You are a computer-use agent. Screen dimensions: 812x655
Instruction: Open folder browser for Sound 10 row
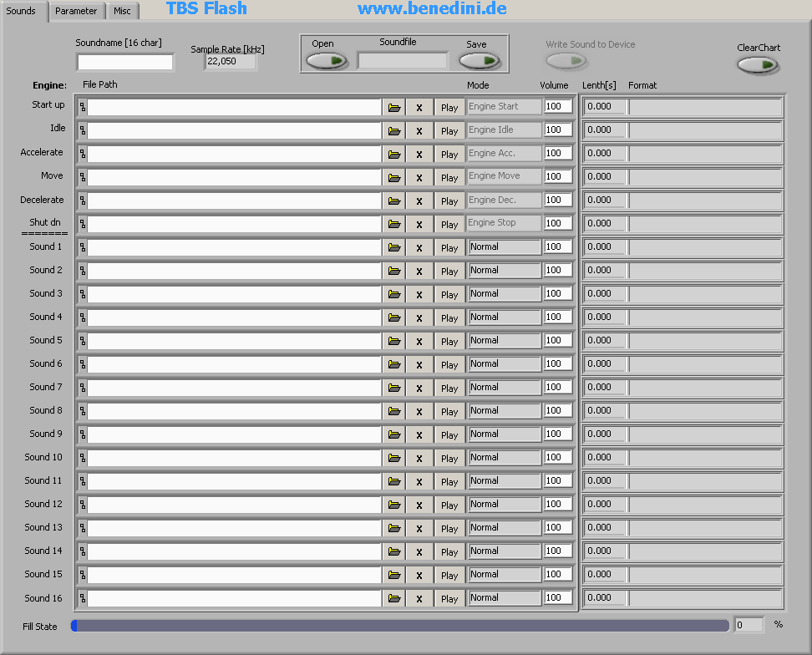(x=394, y=459)
